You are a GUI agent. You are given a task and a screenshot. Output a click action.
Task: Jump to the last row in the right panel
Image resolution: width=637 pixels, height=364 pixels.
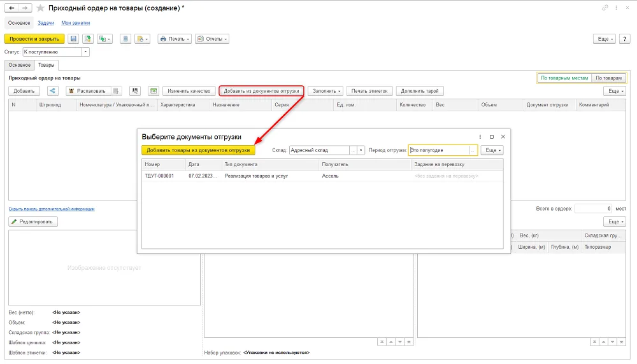click(621, 342)
